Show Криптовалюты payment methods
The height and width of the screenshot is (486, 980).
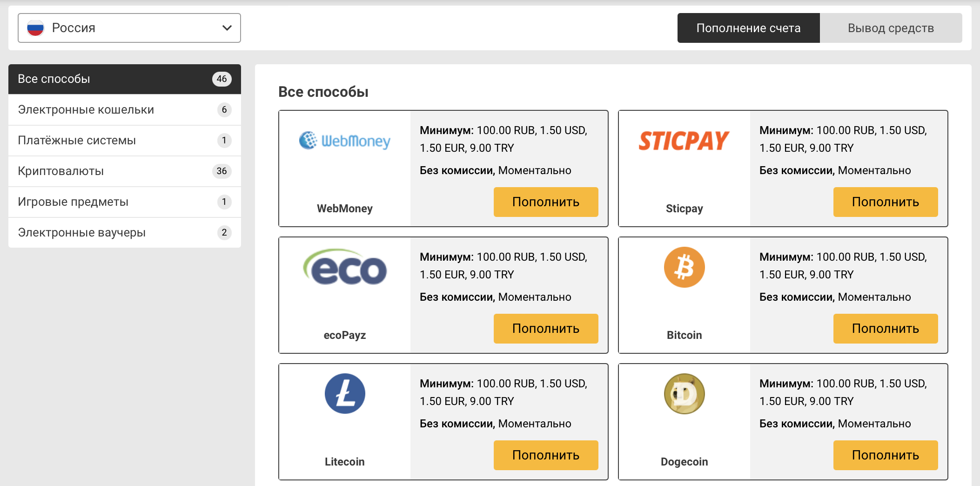click(124, 171)
